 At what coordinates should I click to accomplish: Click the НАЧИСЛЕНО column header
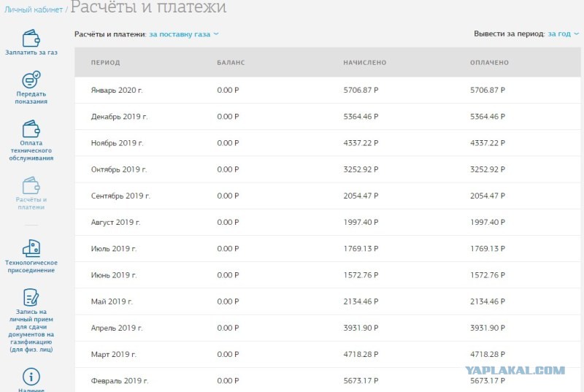365,63
